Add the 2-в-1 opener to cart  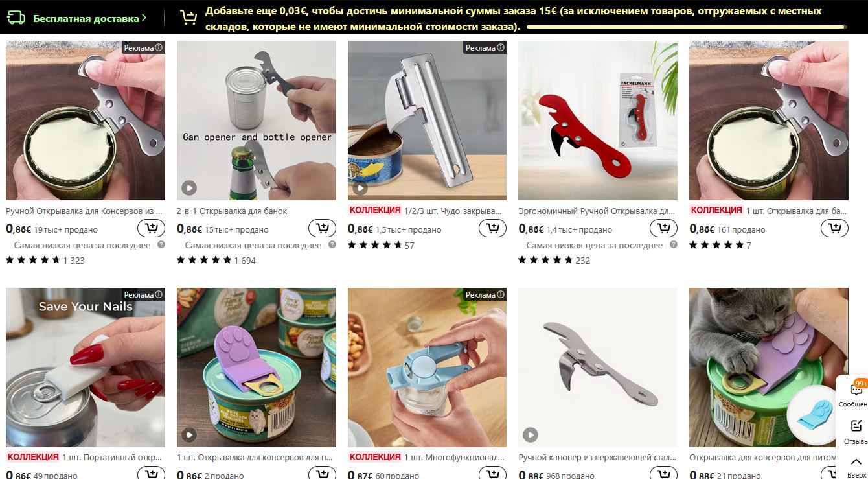click(x=322, y=228)
